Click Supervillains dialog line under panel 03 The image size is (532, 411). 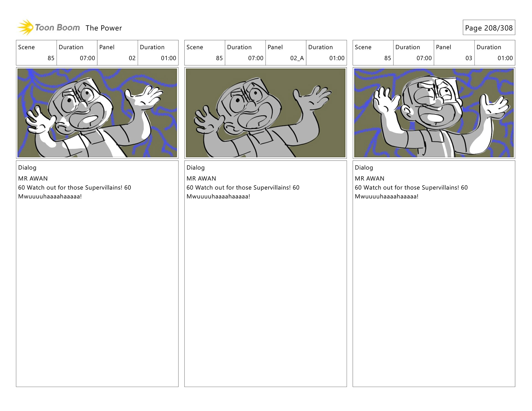[411, 187]
